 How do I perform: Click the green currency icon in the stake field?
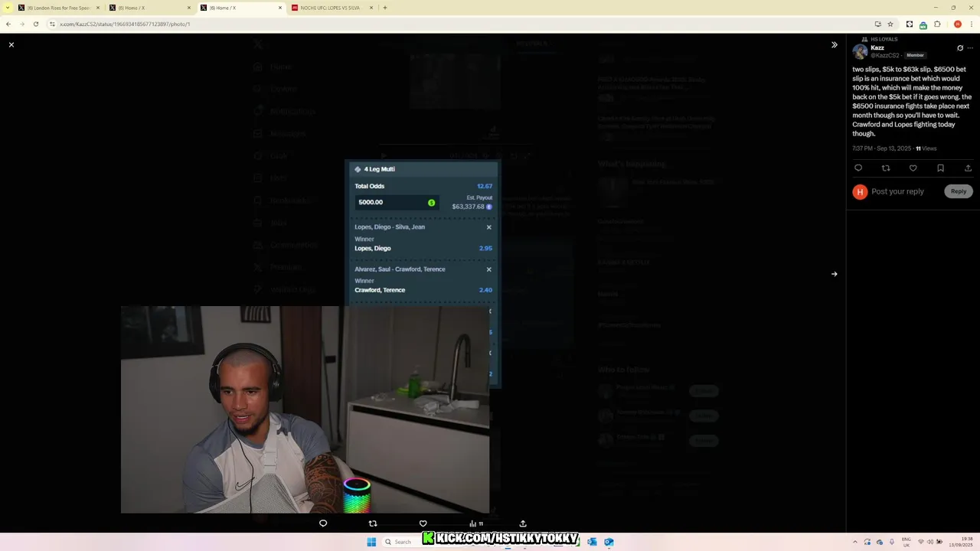(x=431, y=203)
